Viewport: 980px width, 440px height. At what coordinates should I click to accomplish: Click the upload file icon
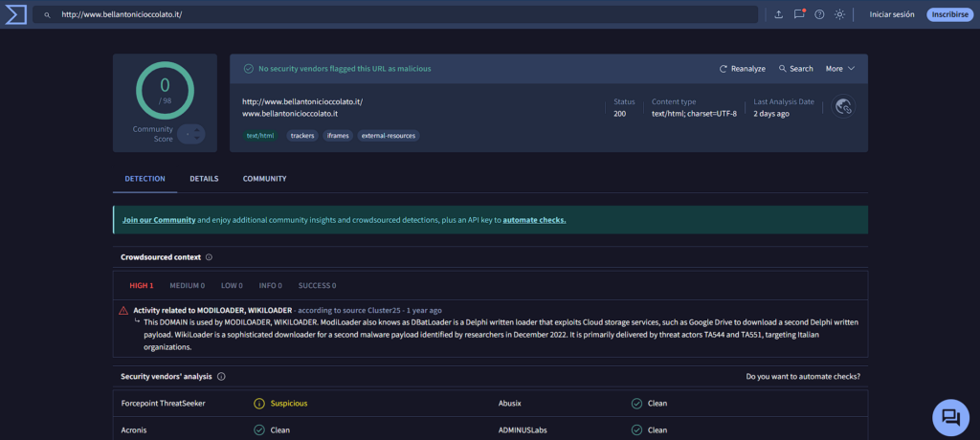(x=778, y=14)
